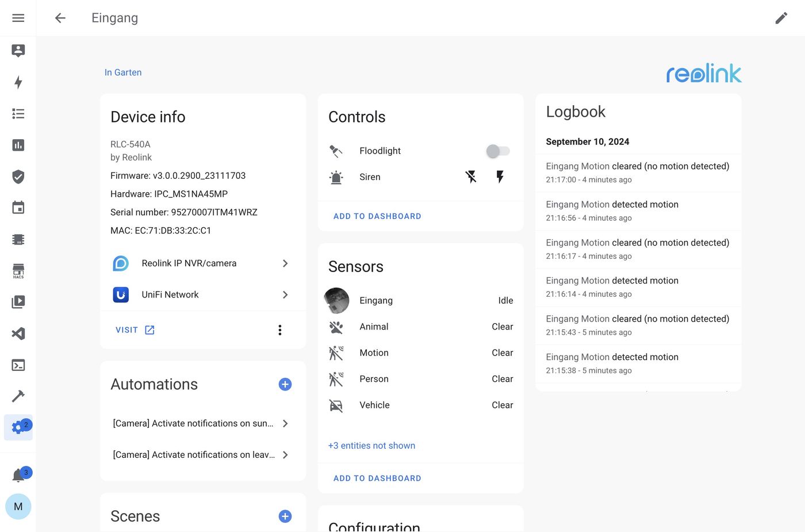Click the Reolink IP NVR/camera integration icon
This screenshot has width=805, height=532.
pos(120,263)
